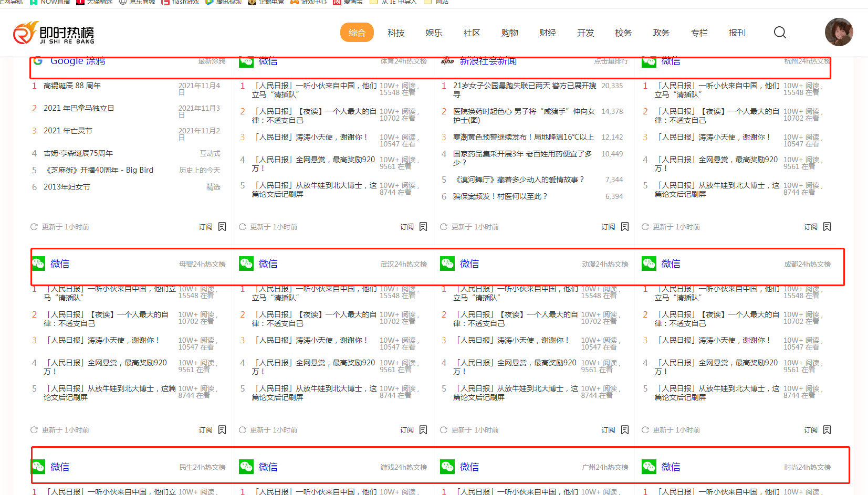Go to the 报刊 tab
Viewport: 868px width, 495px height.
pyautogui.click(x=737, y=33)
